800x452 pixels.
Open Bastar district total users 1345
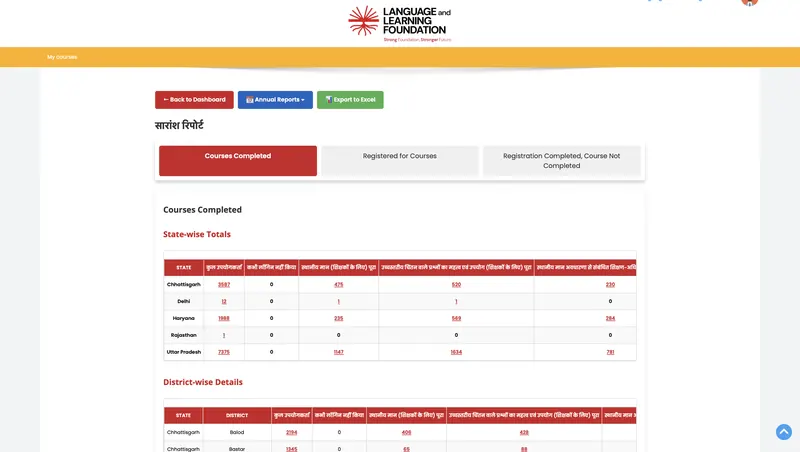pos(291,449)
